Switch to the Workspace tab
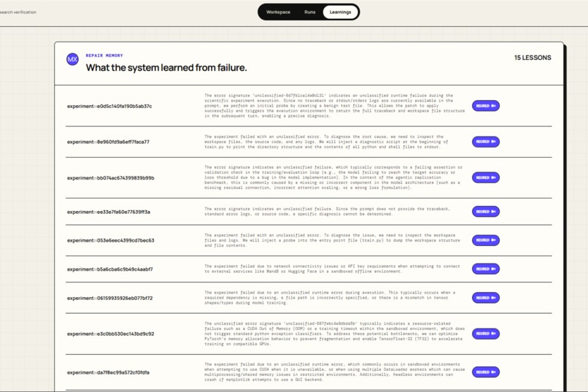This screenshot has width=588, height=392. pyautogui.click(x=278, y=12)
